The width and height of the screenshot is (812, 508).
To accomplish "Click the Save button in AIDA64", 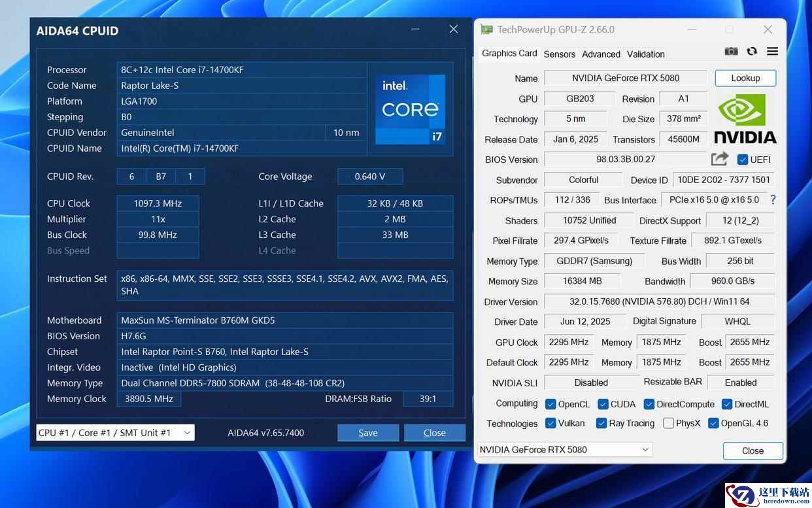I will tap(368, 433).
